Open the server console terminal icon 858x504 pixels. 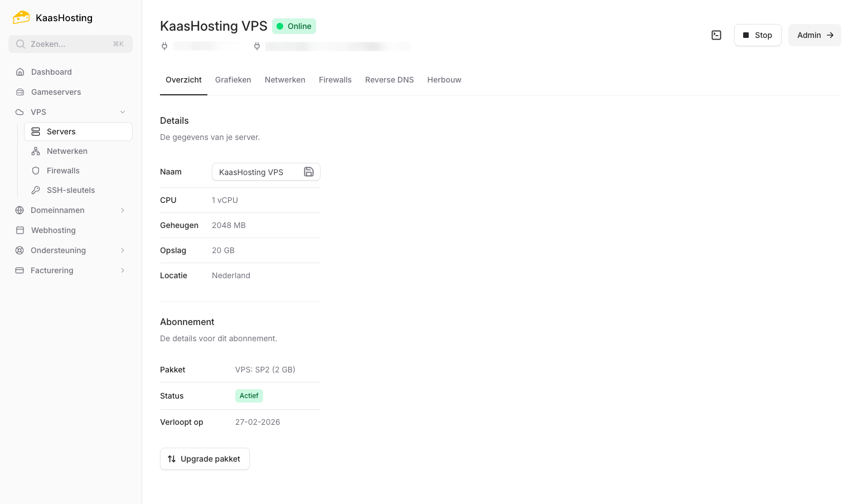(716, 35)
